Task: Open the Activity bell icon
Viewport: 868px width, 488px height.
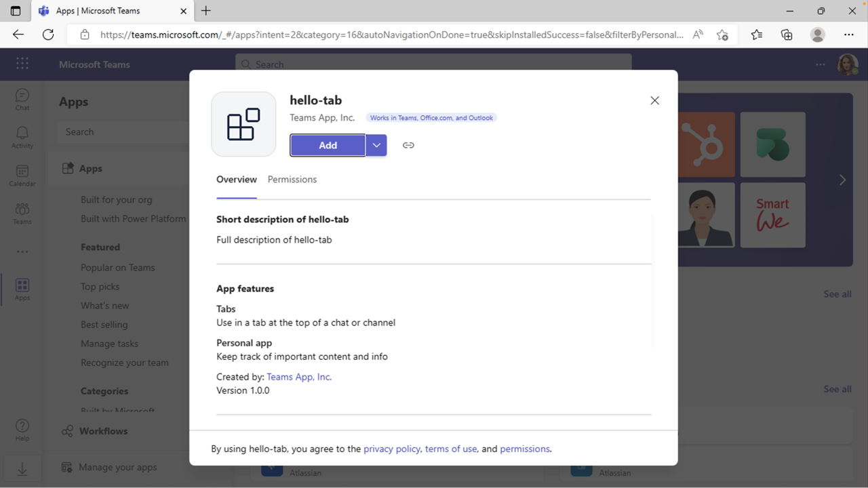Action: [22, 138]
